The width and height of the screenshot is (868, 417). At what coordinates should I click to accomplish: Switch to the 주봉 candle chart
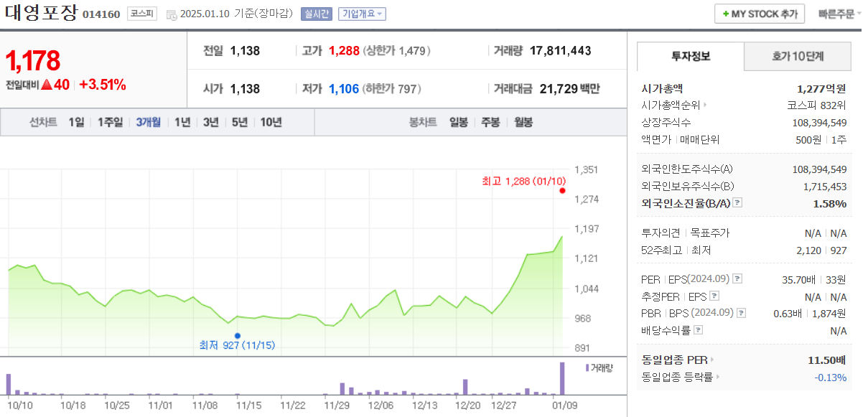490,122
